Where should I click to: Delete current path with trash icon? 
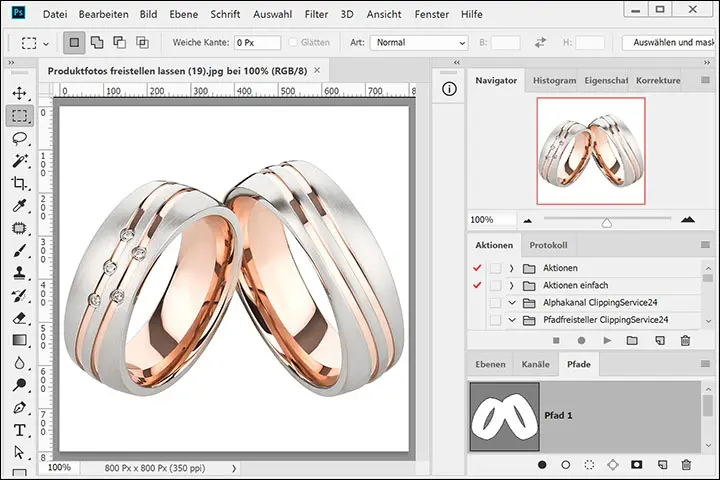pyautogui.click(x=686, y=465)
